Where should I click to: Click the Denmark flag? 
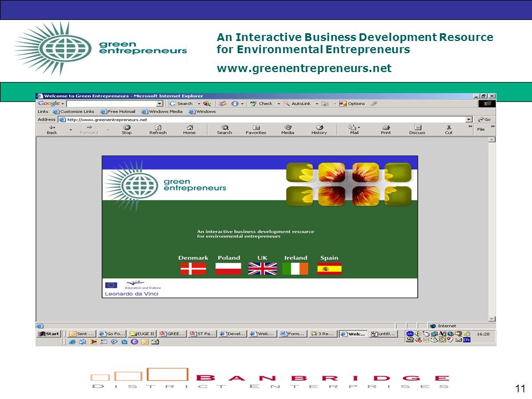point(193,269)
